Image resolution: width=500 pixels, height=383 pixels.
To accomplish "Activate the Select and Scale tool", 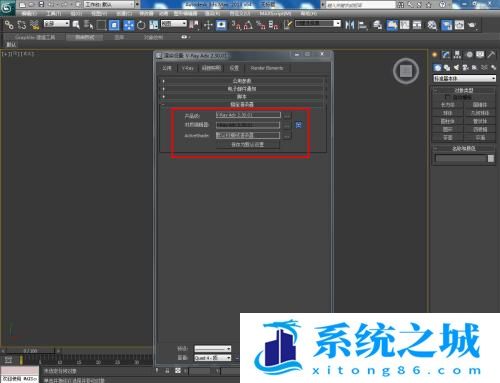I will click(x=153, y=25).
